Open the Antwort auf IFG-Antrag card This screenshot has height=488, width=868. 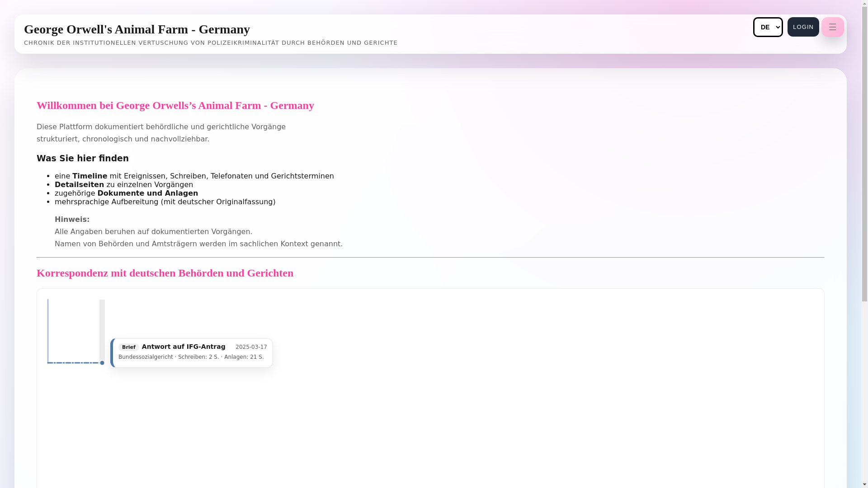click(x=192, y=353)
